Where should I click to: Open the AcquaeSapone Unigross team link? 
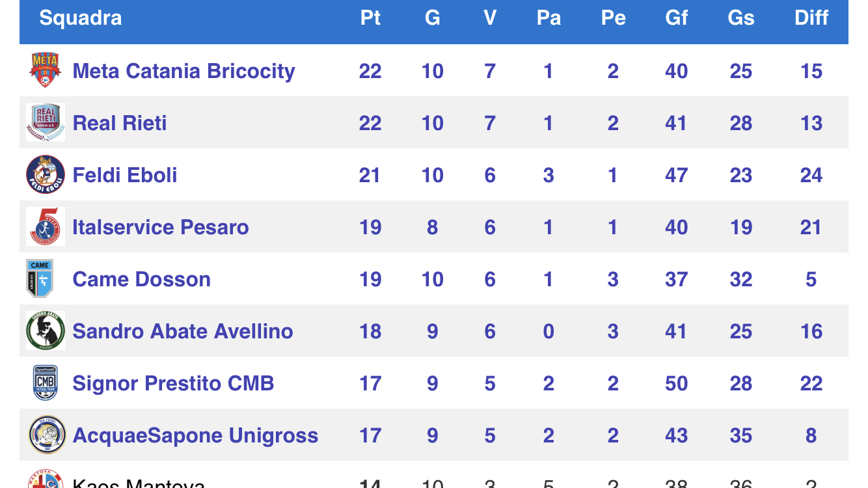point(195,435)
